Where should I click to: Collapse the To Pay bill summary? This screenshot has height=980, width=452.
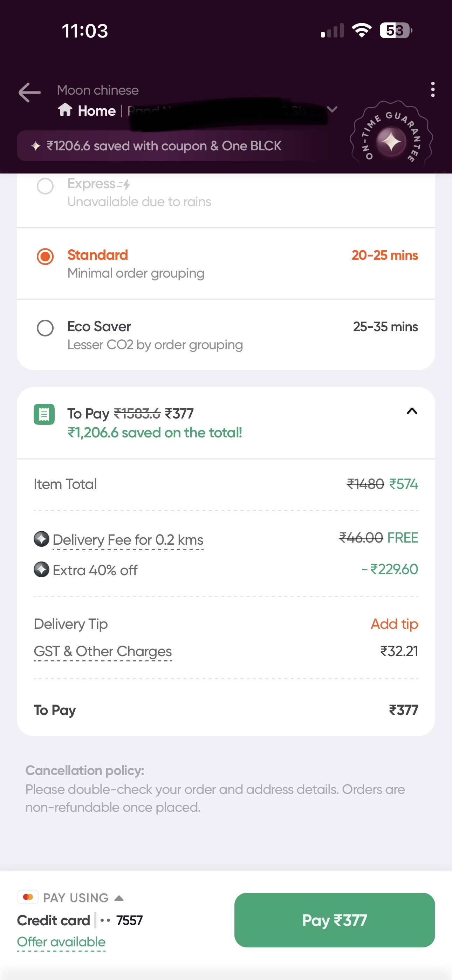[x=412, y=411]
